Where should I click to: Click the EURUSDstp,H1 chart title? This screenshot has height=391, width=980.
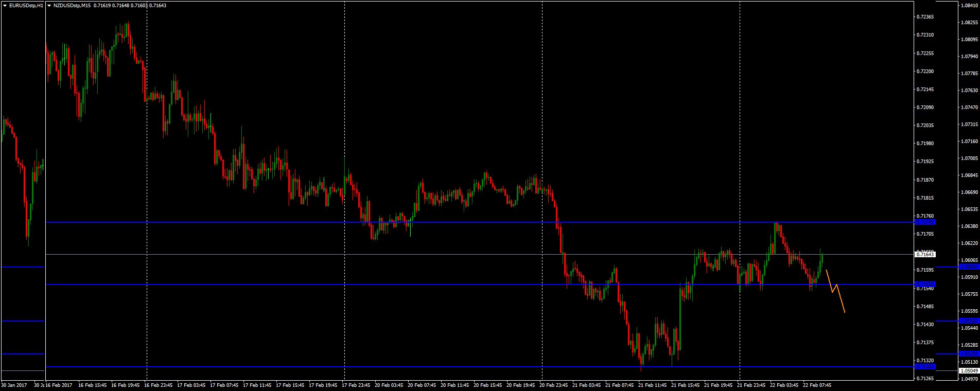click(26, 5)
